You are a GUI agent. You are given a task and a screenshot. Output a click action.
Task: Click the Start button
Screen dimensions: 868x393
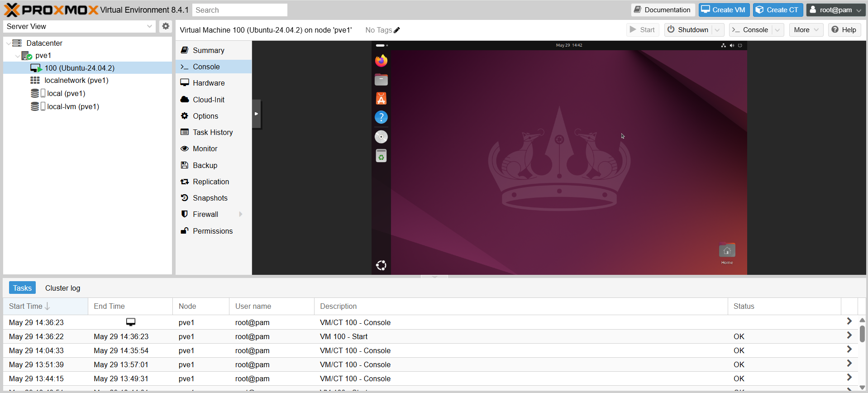tap(643, 30)
